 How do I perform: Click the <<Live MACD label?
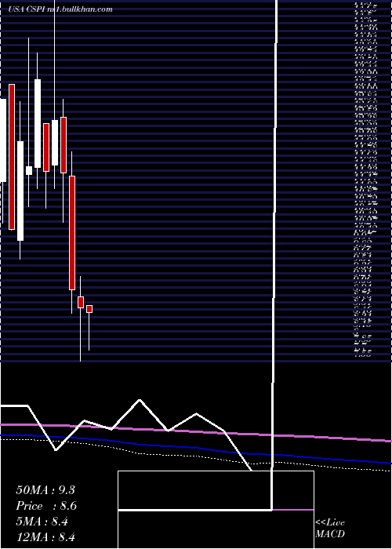330,529
